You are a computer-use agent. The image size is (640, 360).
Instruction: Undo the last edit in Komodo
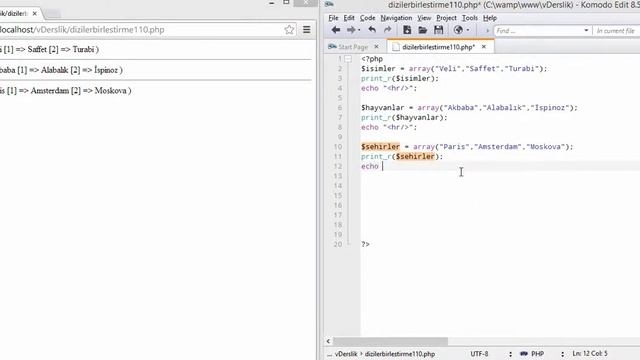(372, 30)
